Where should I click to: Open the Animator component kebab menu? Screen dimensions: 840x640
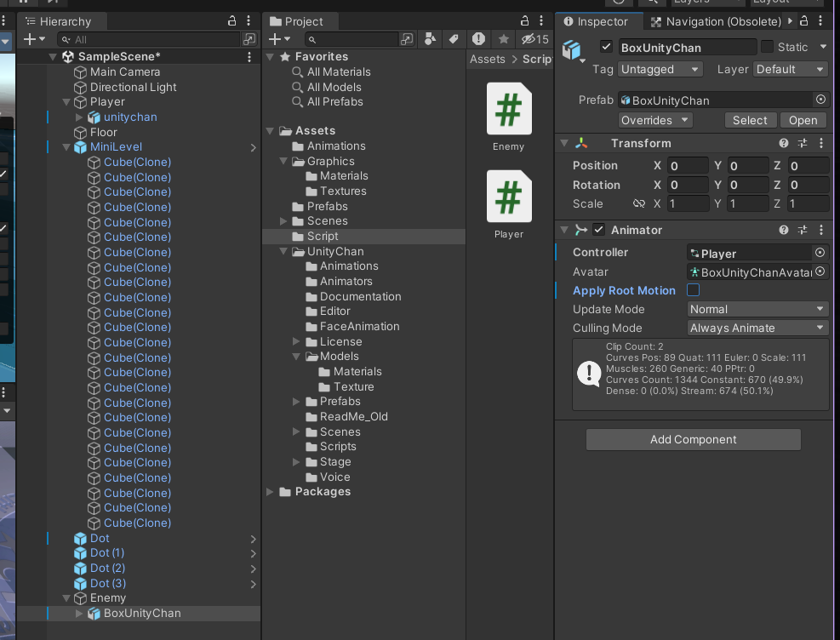tap(820, 230)
